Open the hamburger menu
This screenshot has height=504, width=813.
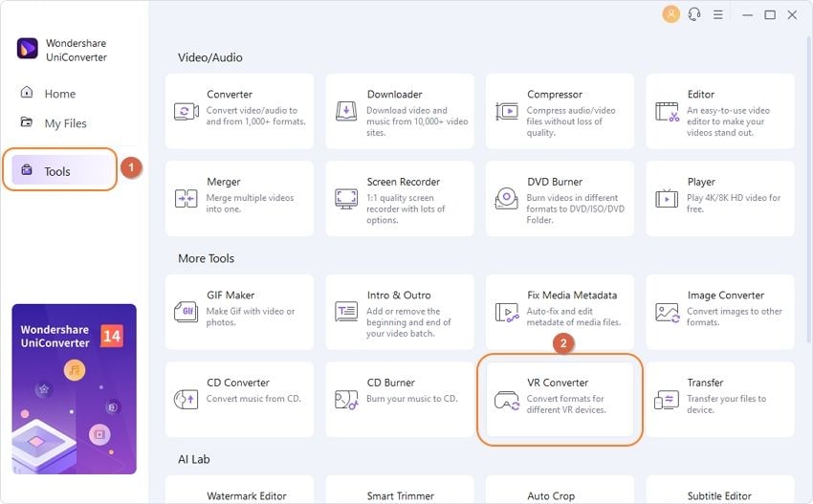tap(717, 14)
